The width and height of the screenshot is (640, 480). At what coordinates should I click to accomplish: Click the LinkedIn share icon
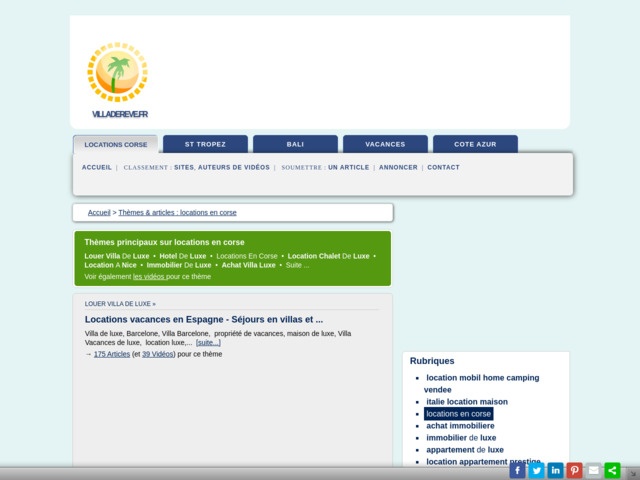[x=556, y=470]
